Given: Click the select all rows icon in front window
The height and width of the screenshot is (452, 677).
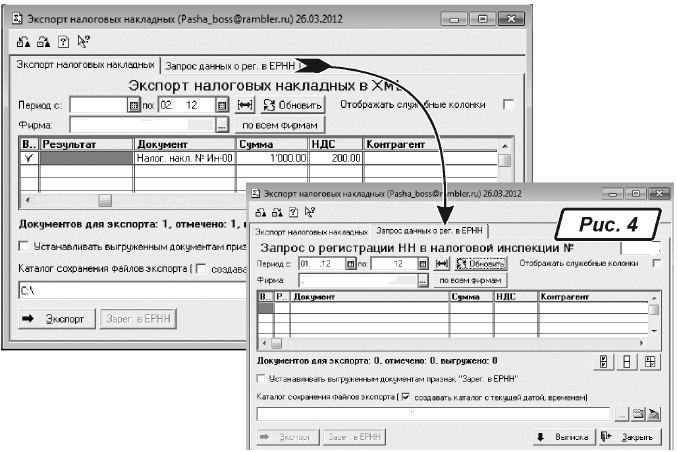Looking at the screenshot, I should pyautogui.click(x=604, y=362).
